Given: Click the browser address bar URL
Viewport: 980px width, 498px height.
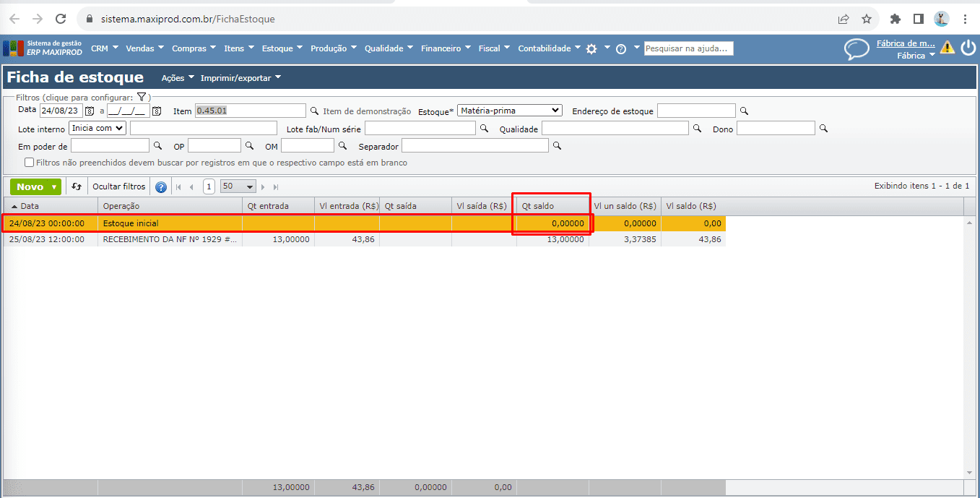Looking at the screenshot, I should click(x=186, y=19).
